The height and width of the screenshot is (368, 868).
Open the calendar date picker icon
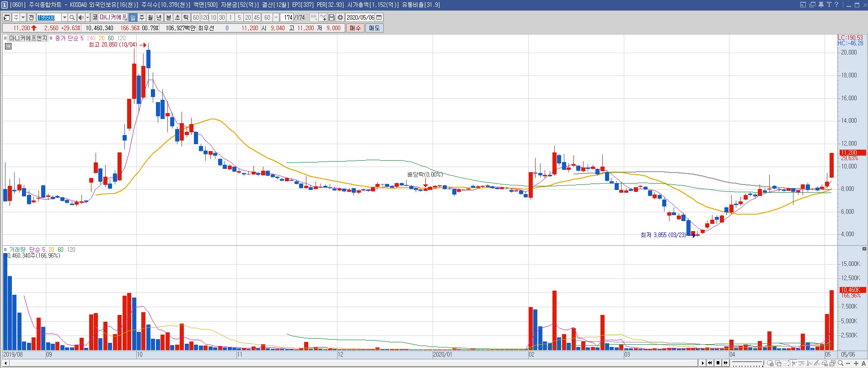[379, 17]
